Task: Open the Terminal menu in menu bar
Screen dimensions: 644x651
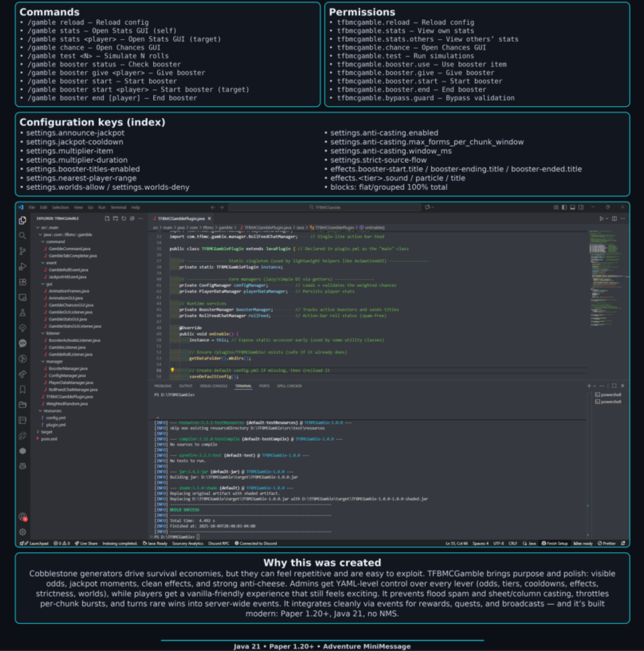Action: [x=118, y=207]
